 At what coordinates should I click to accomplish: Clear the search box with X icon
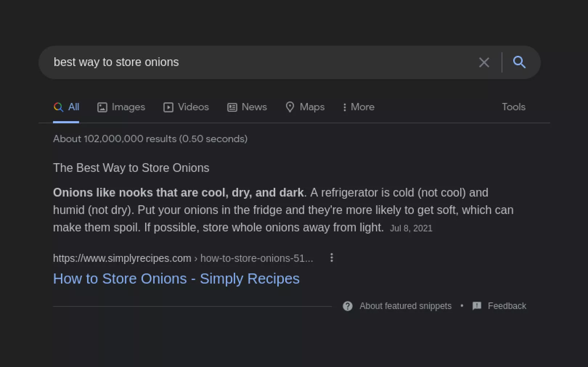click(484, 62)
